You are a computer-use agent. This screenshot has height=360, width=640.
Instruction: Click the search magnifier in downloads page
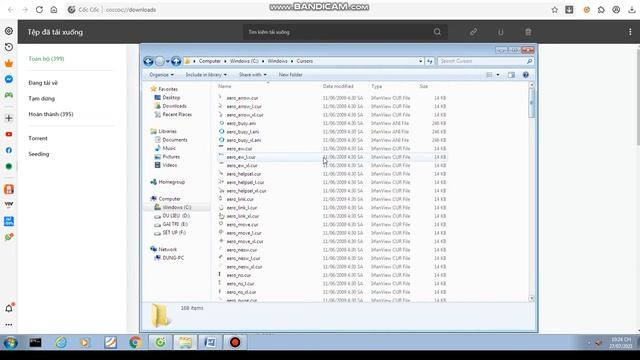[x=437, y=32]
